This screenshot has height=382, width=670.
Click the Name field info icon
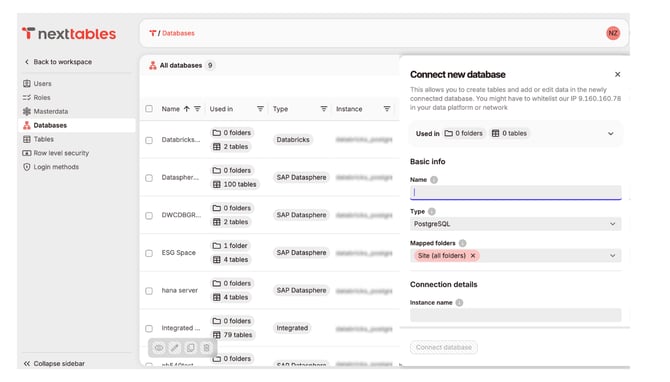coord(434,180)
